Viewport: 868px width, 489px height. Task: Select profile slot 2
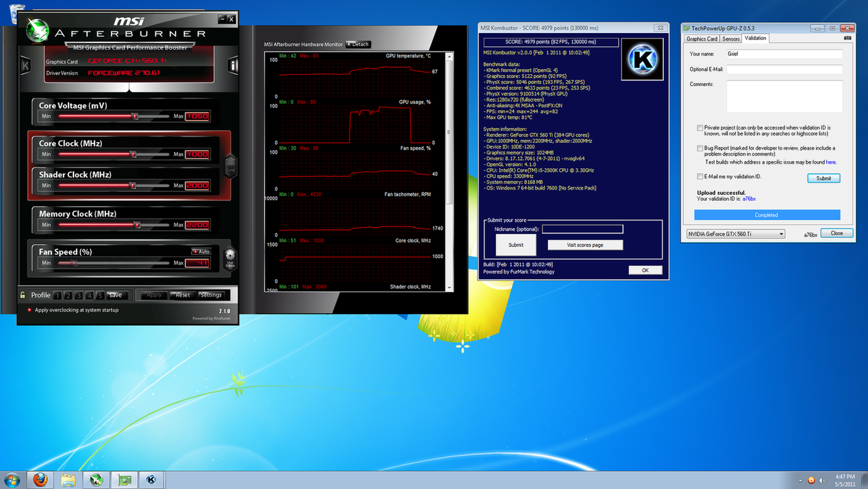point(68,296)
